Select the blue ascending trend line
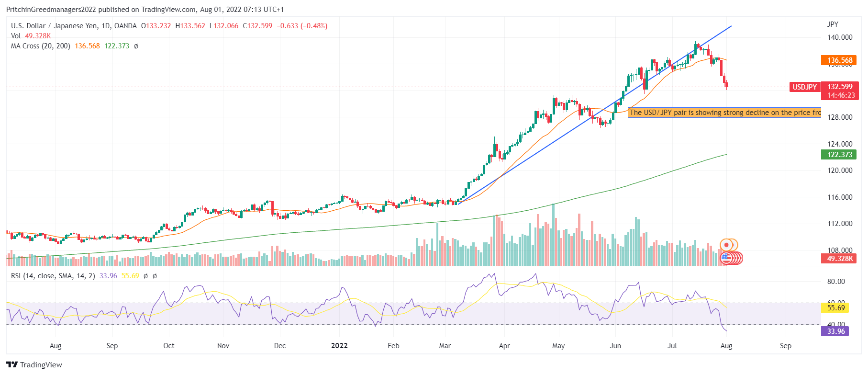Screen dimensions: 868x375 (594, 115)
